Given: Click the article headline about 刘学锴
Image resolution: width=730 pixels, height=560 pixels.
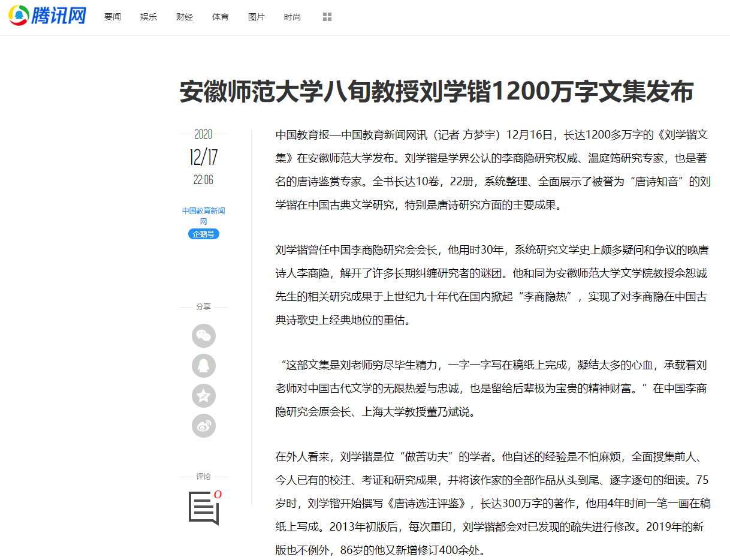Looking at the screenshot, I should (x=436, y=92).
